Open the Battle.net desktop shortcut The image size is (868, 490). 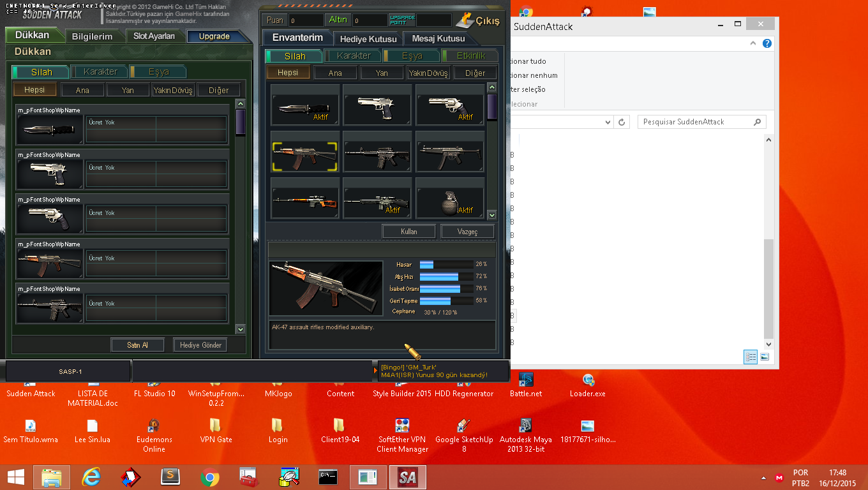point(526,386)
